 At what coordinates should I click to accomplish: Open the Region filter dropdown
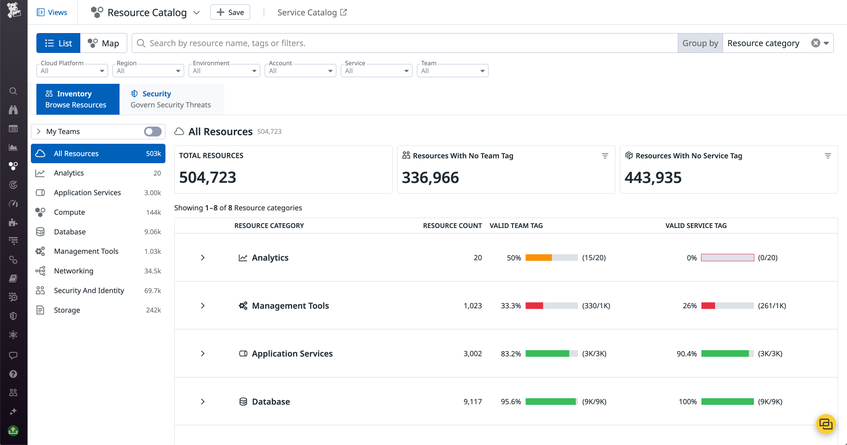click(148, 71)
